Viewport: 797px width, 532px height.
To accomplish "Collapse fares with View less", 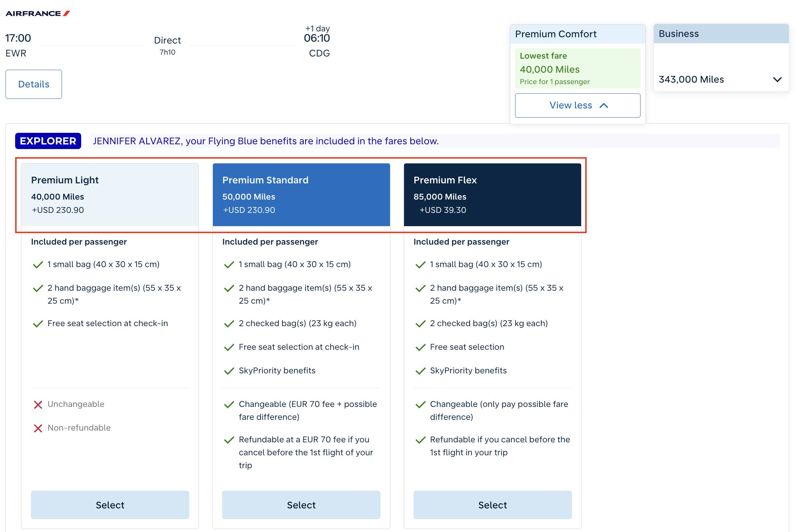I will tap(577, 106).
